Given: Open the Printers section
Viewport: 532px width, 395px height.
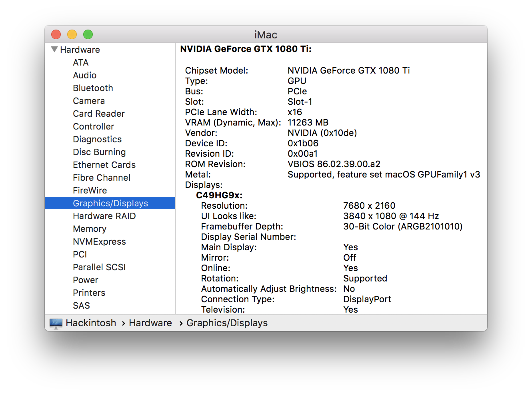Looking at the screenshot, I should point(89,293).
